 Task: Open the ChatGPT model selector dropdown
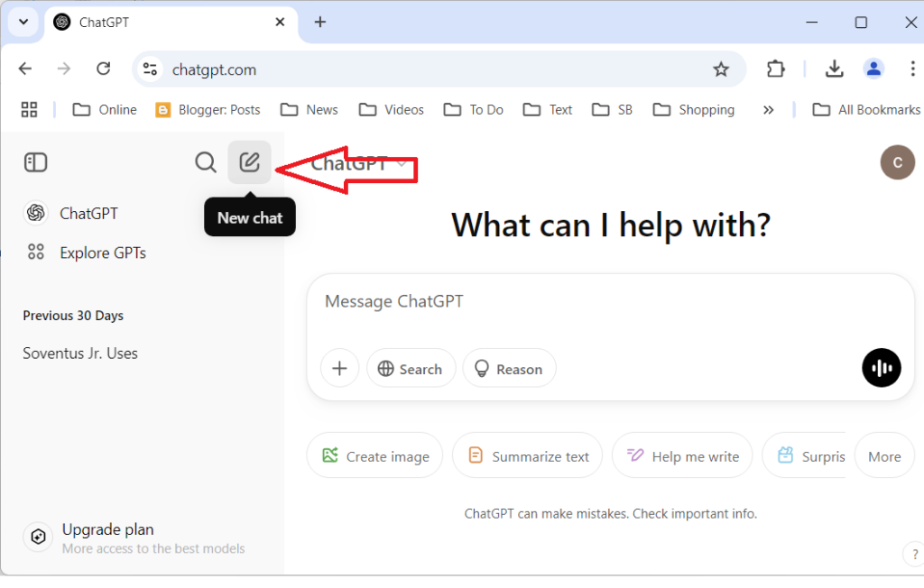pyautogui.click(x=358, y=163)
